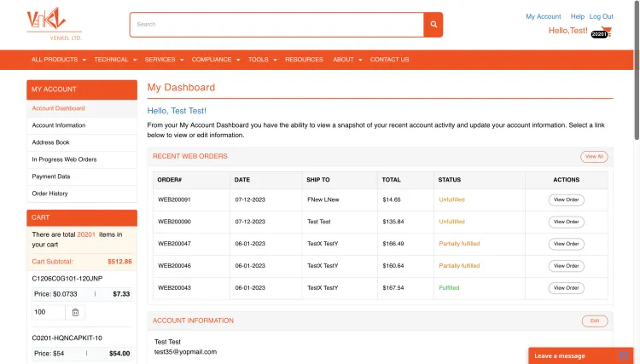Click total $135.84

(x=393, y=222)
